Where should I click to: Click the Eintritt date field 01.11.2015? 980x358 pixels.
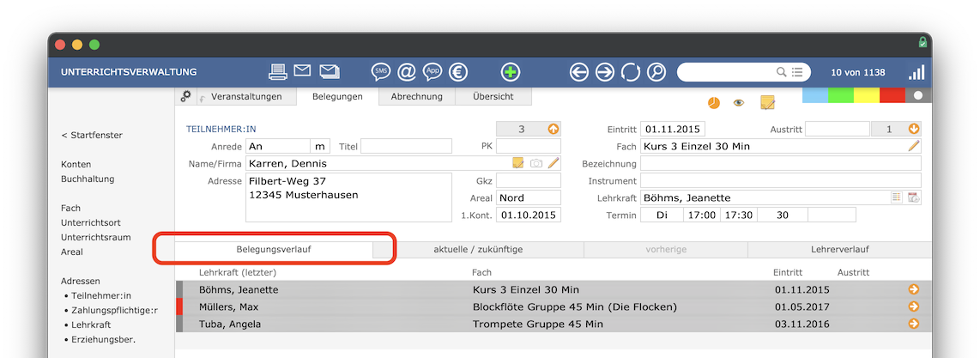pos(673,130)
